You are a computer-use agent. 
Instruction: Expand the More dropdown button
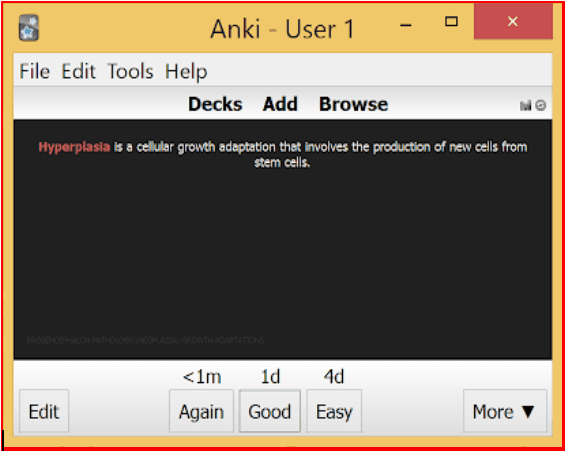coord(505,411)
